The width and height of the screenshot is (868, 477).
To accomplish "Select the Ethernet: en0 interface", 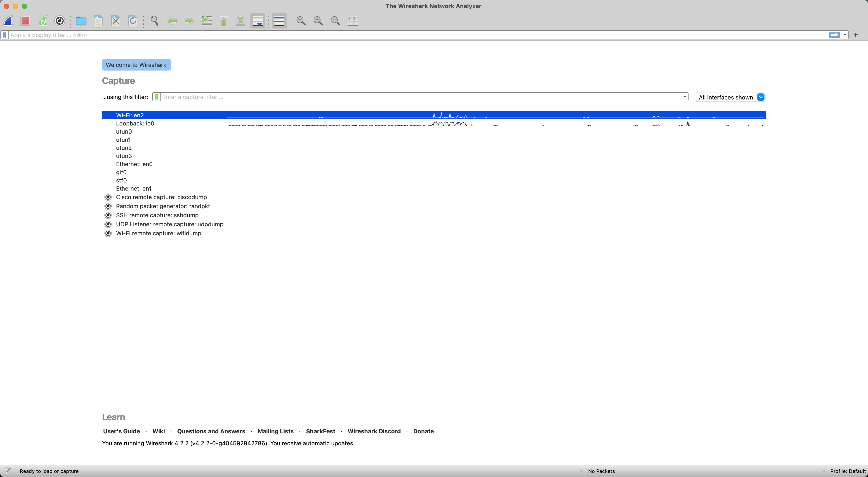I will [134, 164].
